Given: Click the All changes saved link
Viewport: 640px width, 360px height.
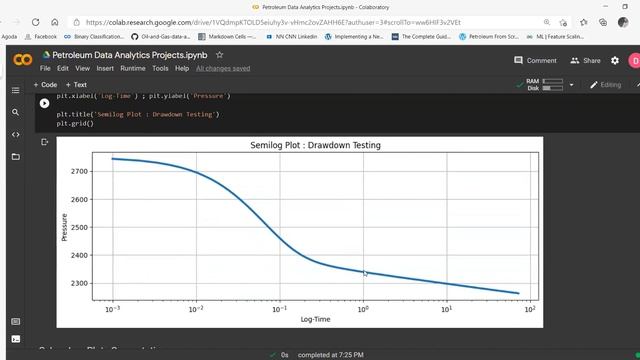Looking at the screenshot, I should click(223, 68).
